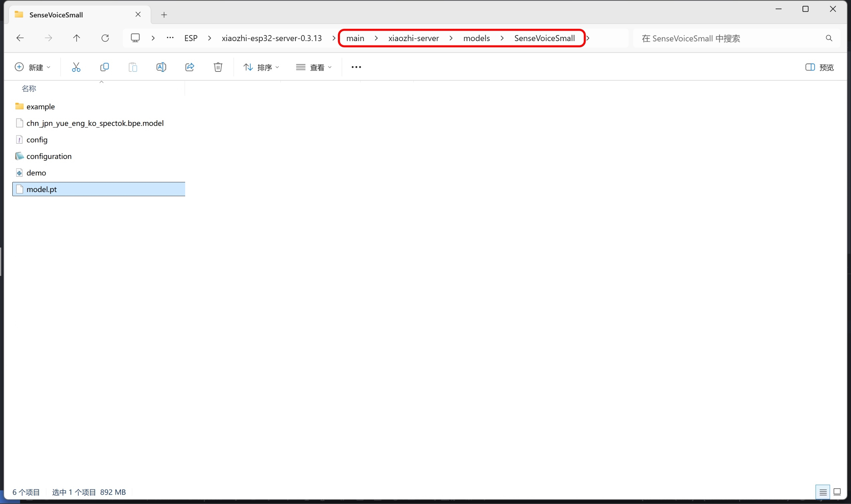Click the Delete trash icon
The image size is (851, 504).
click(218, 67)
